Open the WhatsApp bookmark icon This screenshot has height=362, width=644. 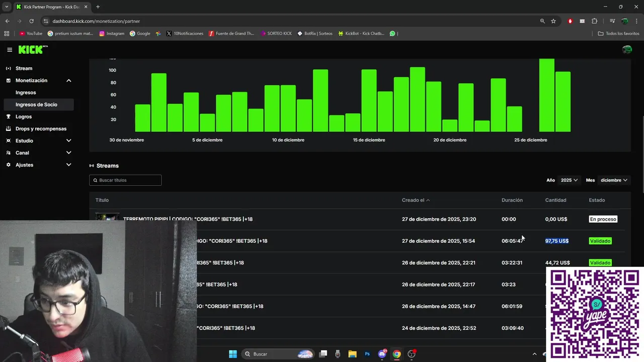coord(392,33)
